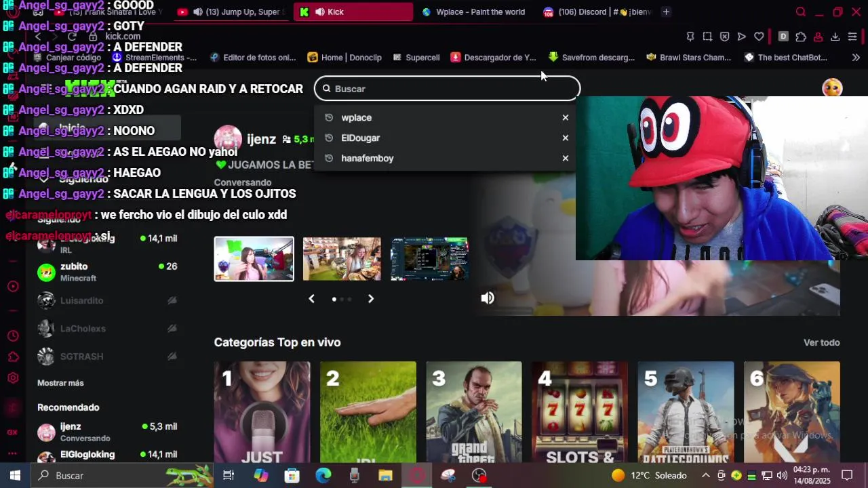Open the Slots category card ranked 4
This screenshot has width=868, height=488.
pyautogui.click(x=580, y=412)
